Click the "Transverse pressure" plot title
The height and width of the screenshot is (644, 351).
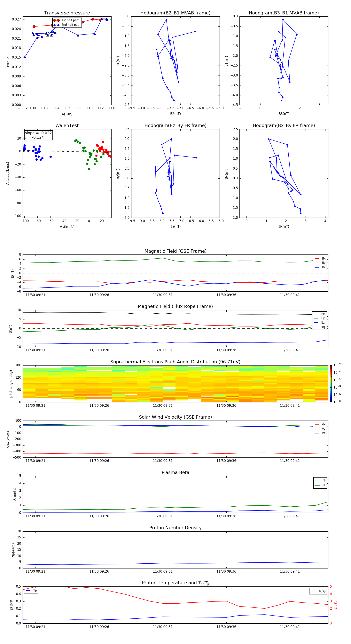[67, 13]
